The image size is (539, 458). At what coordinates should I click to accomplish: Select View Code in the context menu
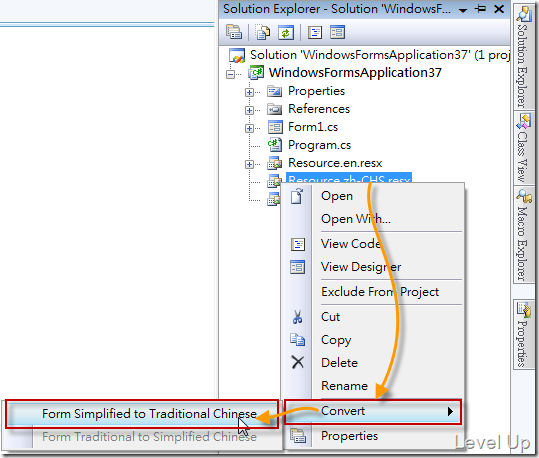pos(373,244)
